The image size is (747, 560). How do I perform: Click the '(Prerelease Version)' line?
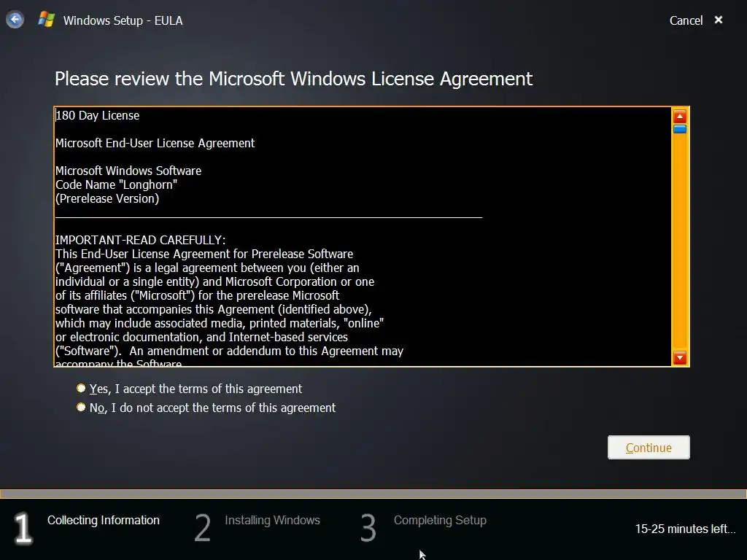107,198
